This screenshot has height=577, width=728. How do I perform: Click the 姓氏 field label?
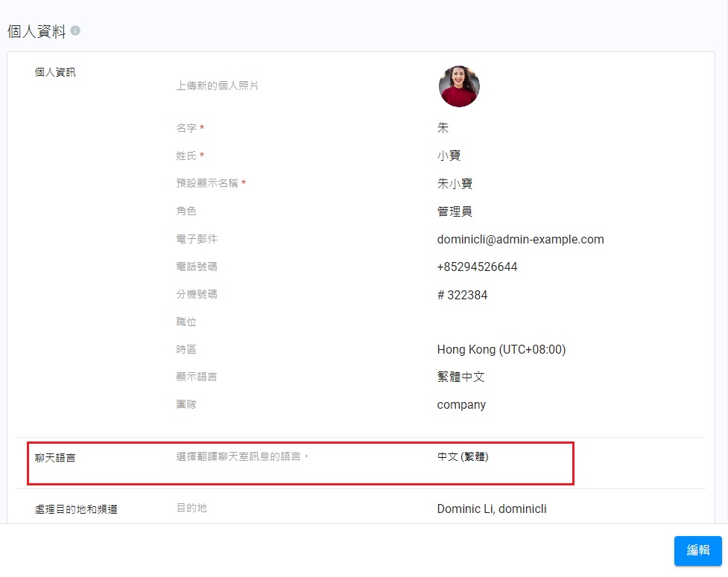186,156
